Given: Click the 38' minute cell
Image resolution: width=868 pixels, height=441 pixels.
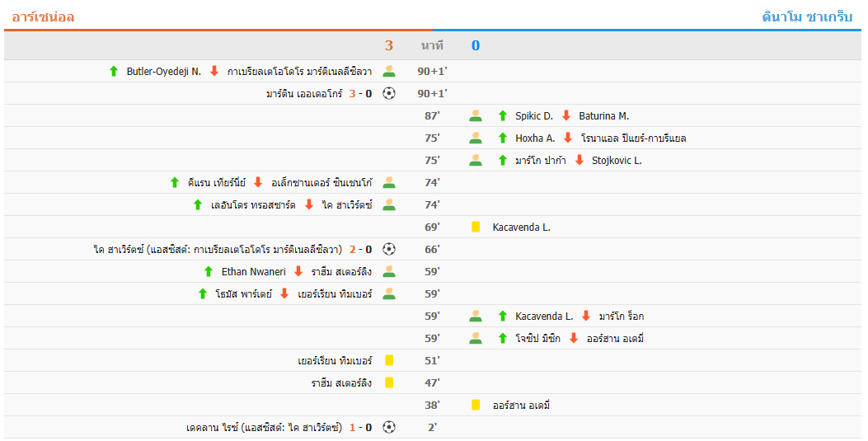Looking at the screenshot, I should [432, 405].
